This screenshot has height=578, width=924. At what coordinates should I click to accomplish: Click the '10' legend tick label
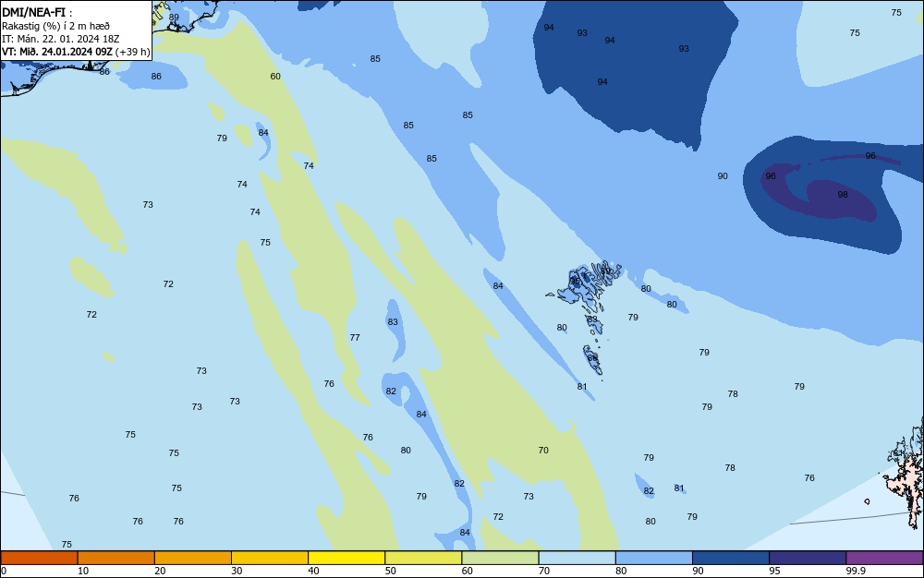tap(83, 571)
